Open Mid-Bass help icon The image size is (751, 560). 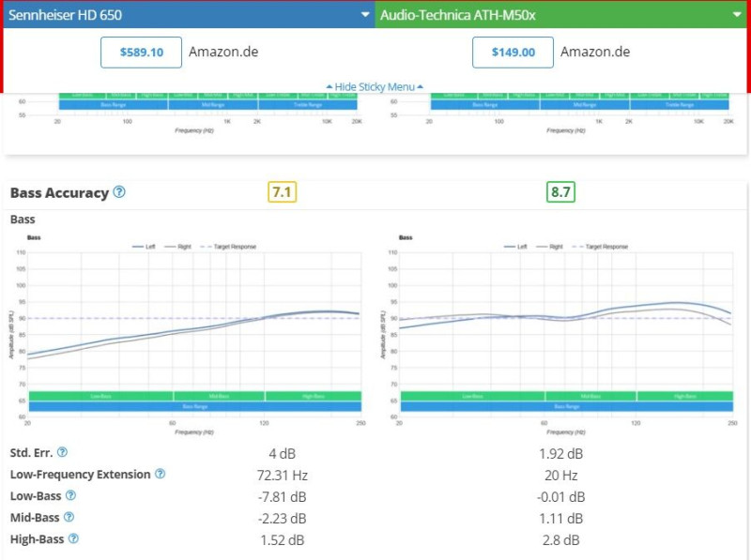[x=69, y=517]
